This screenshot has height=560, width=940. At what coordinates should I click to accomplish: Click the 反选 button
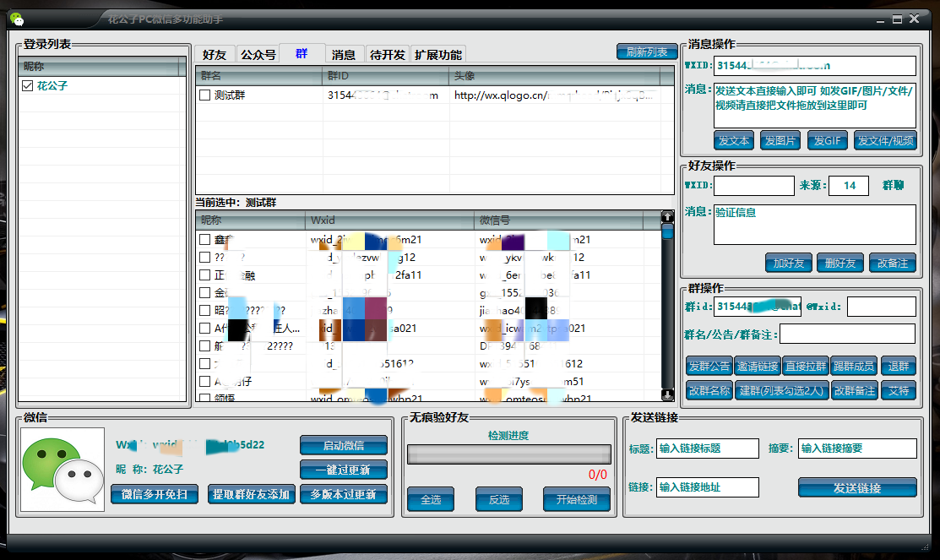[499, 499]
